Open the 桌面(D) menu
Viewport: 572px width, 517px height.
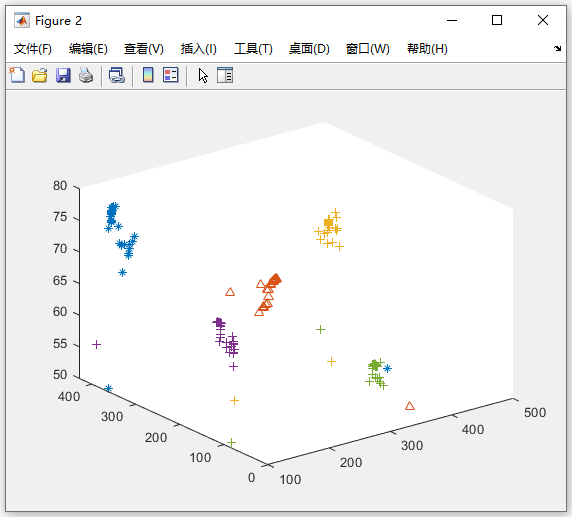coord(309,49)
